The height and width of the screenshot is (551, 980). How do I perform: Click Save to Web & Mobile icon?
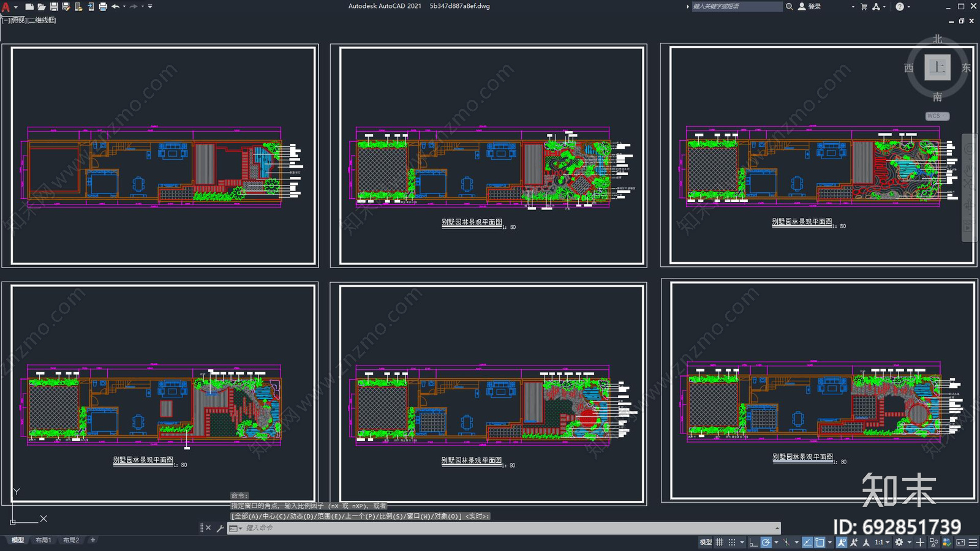(x=91, y=7)
